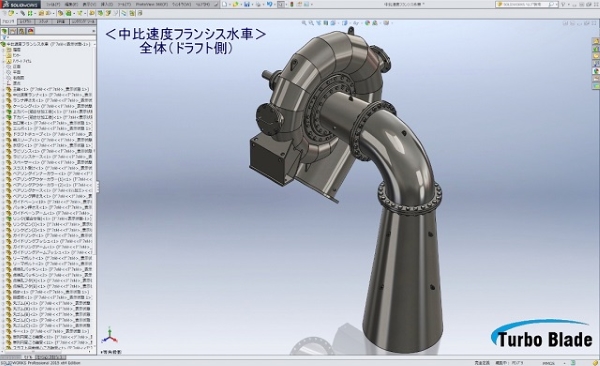Toggle the Hide/Show Items icon in the view toolbar
This screenshot has height=366, width=600.
pyautogui.click(x=356, y=23)
